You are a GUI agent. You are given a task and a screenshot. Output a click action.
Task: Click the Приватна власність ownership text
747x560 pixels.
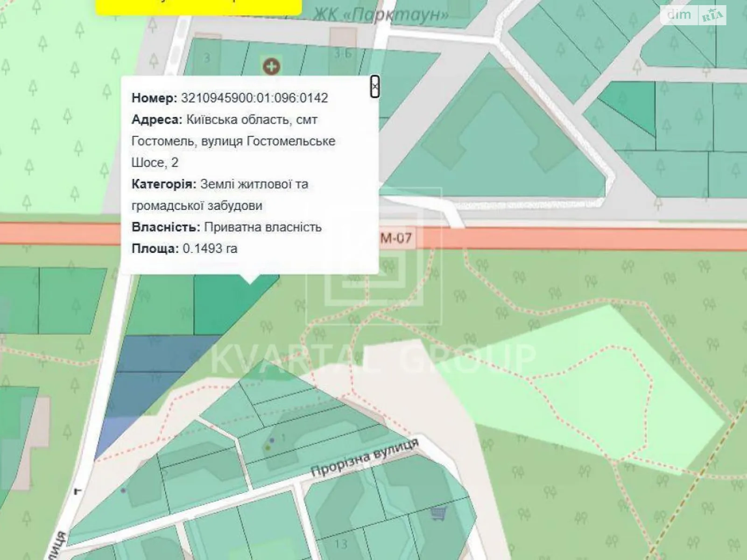pos(263,227)
